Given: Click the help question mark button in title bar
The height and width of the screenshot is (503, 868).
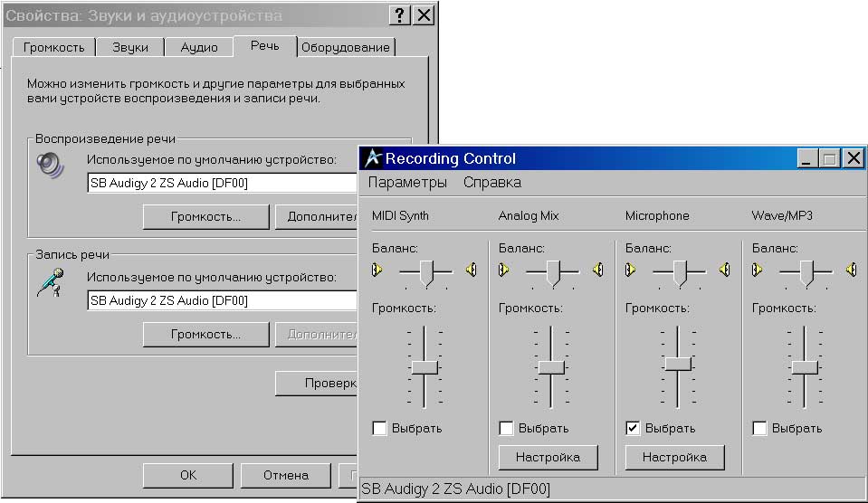Looking at the screenshot, I should click(x=399, y=15).
